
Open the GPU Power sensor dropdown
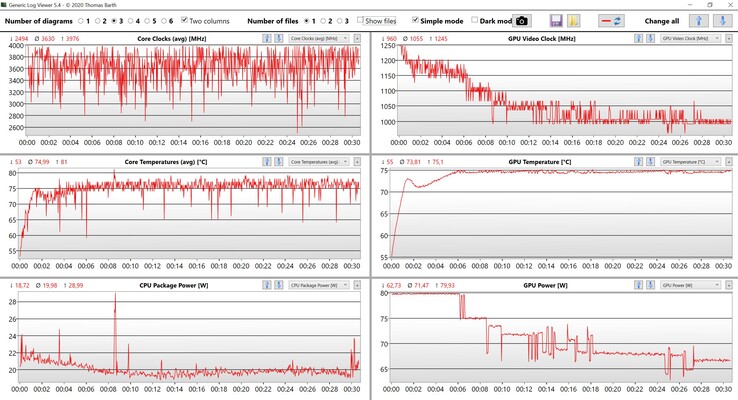(x=690, y=285)
